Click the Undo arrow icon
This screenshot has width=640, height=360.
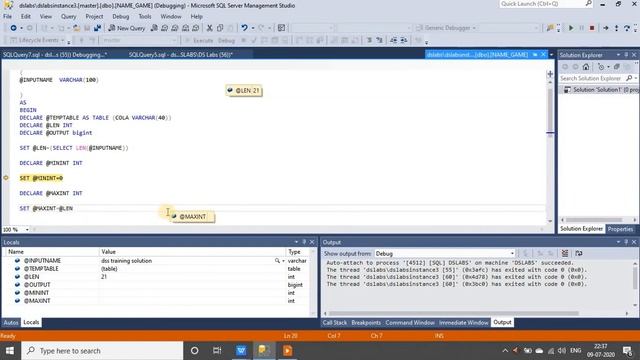click(244, 28)
